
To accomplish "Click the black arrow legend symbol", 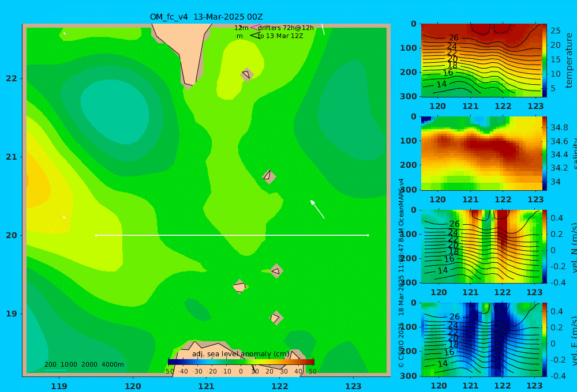I will (x=255, y=35).
